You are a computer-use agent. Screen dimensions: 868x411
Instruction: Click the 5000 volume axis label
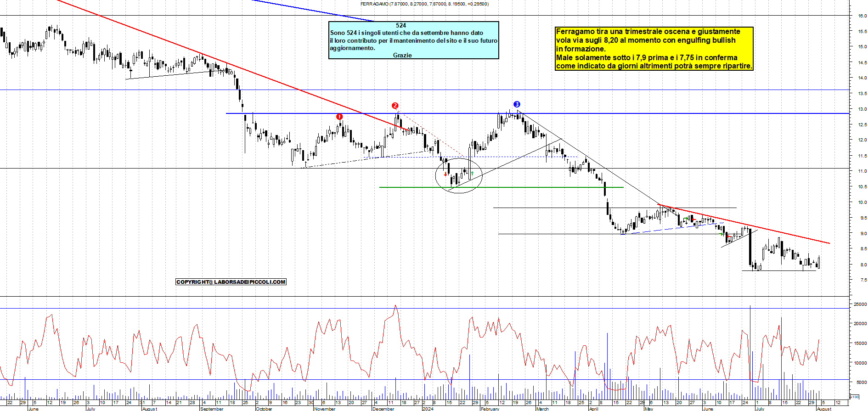click(x=861, y=382)
